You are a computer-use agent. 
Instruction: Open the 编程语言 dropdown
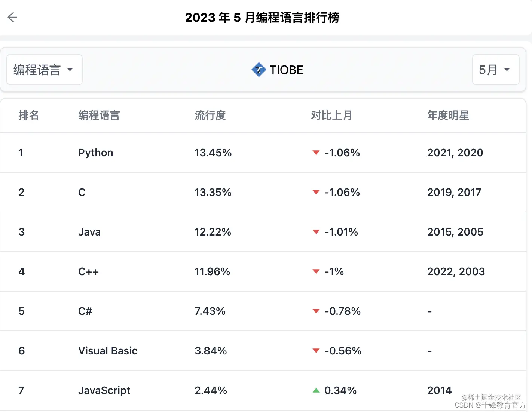44,70
